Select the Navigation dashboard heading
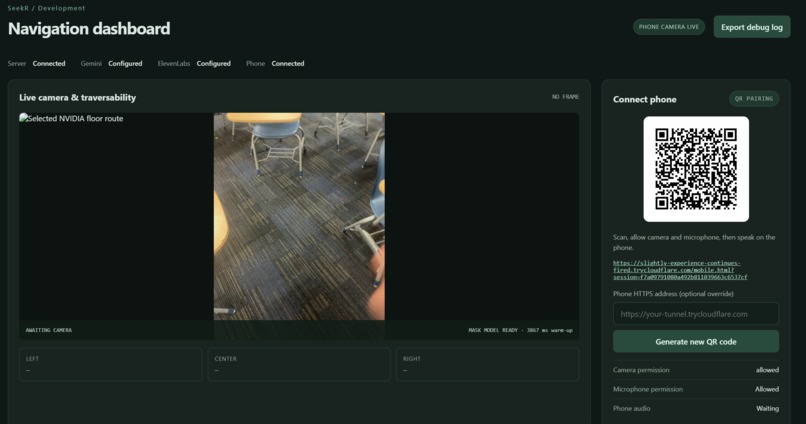Screen dimensions: 806x424 tap(89, 29)
